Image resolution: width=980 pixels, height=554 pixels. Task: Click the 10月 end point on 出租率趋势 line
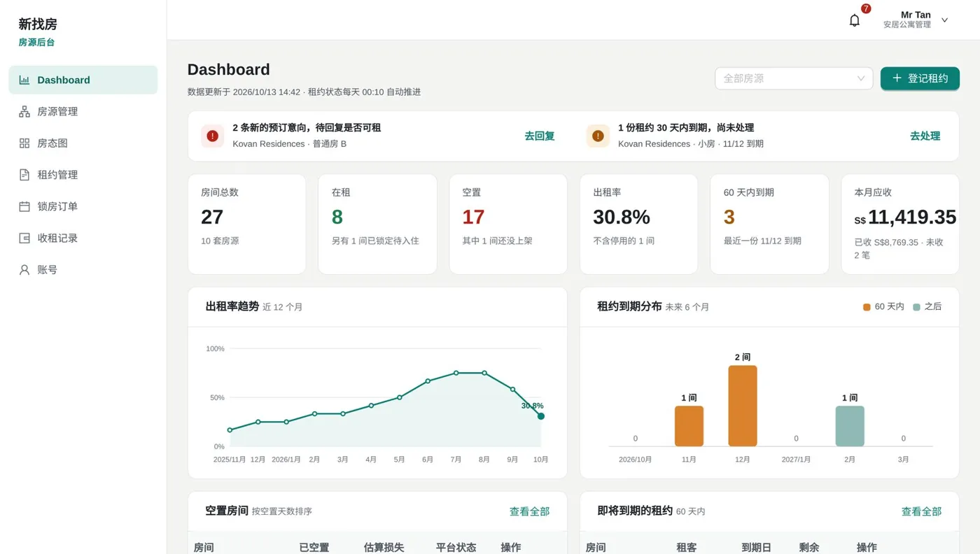click(540, 416)
